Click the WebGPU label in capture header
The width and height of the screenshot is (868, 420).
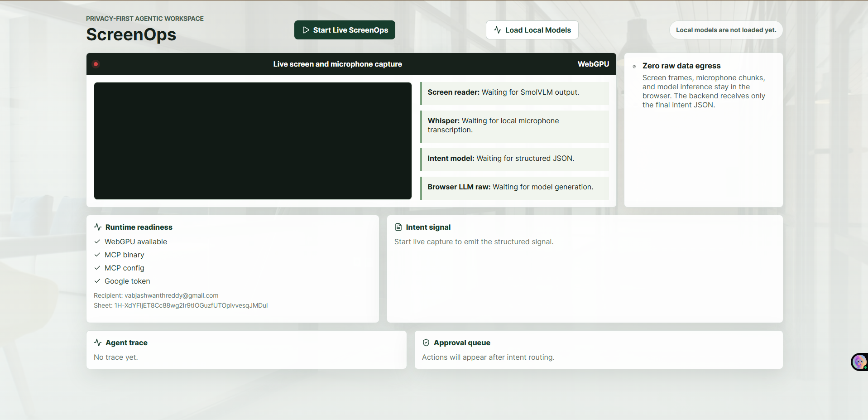593,64
